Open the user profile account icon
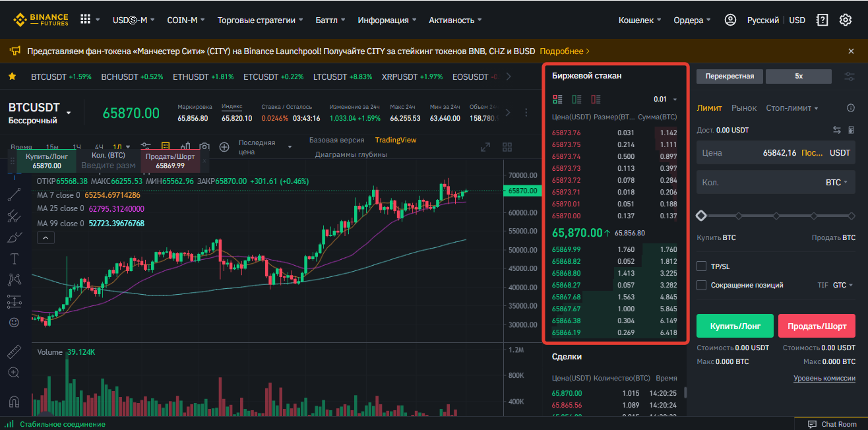 click(730, 20)
